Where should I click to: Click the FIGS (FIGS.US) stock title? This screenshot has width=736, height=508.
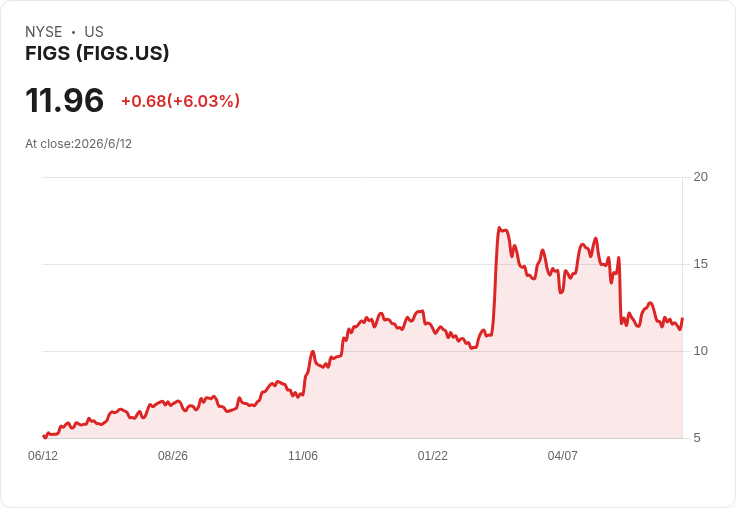point(97,53)
